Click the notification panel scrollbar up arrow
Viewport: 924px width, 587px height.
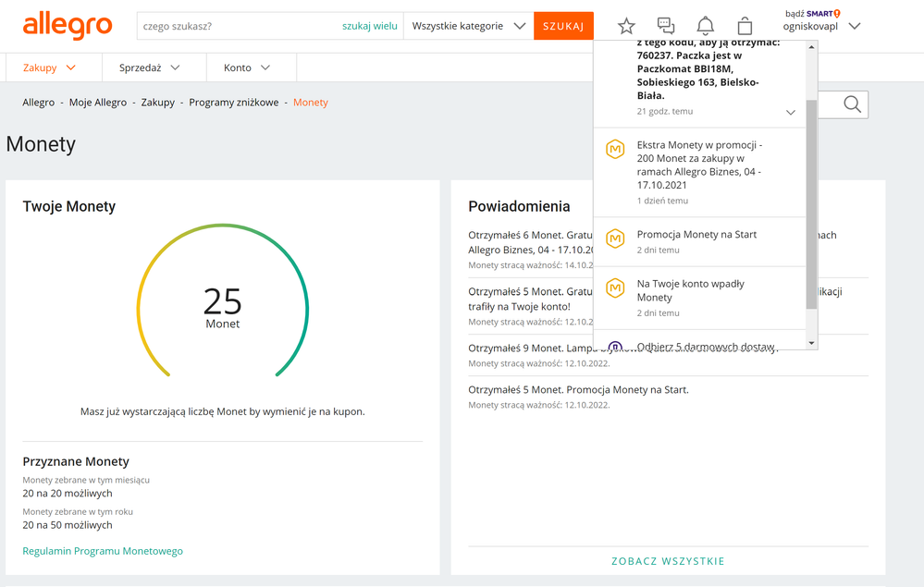811,46
